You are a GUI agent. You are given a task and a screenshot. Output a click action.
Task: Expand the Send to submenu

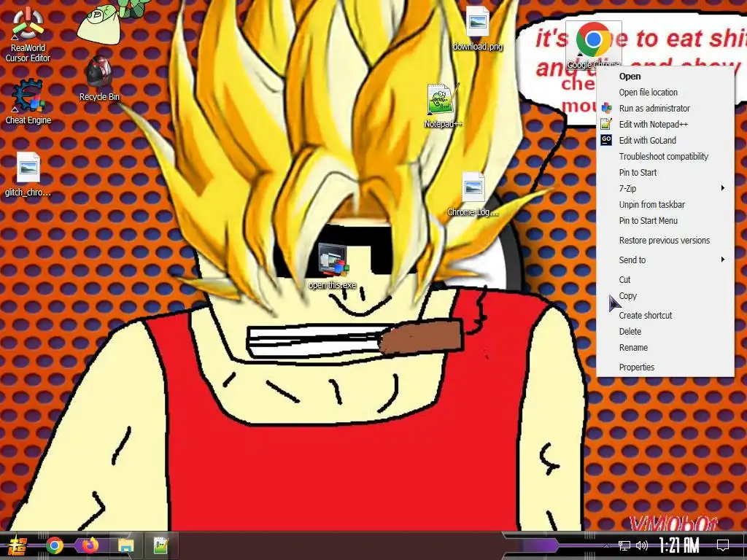(x=665, y=260)
